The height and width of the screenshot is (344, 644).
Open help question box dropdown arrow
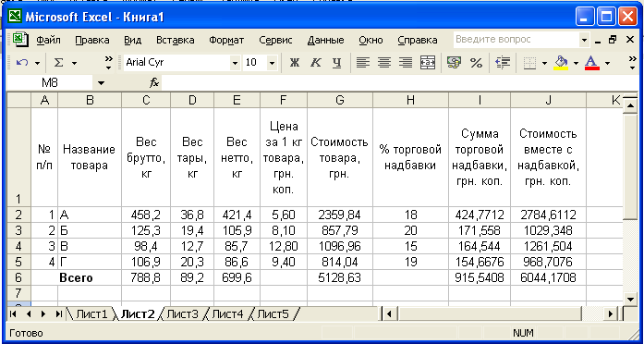coord(585,41)
